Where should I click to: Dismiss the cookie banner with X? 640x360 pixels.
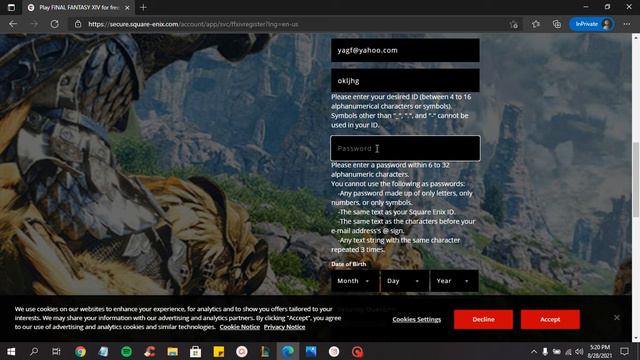(617, 317)
